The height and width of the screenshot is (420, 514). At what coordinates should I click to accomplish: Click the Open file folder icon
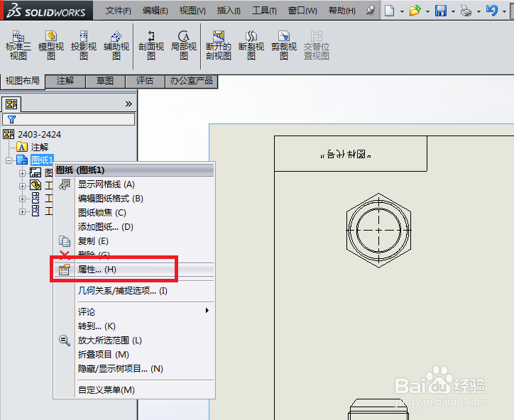coord(415,11)
